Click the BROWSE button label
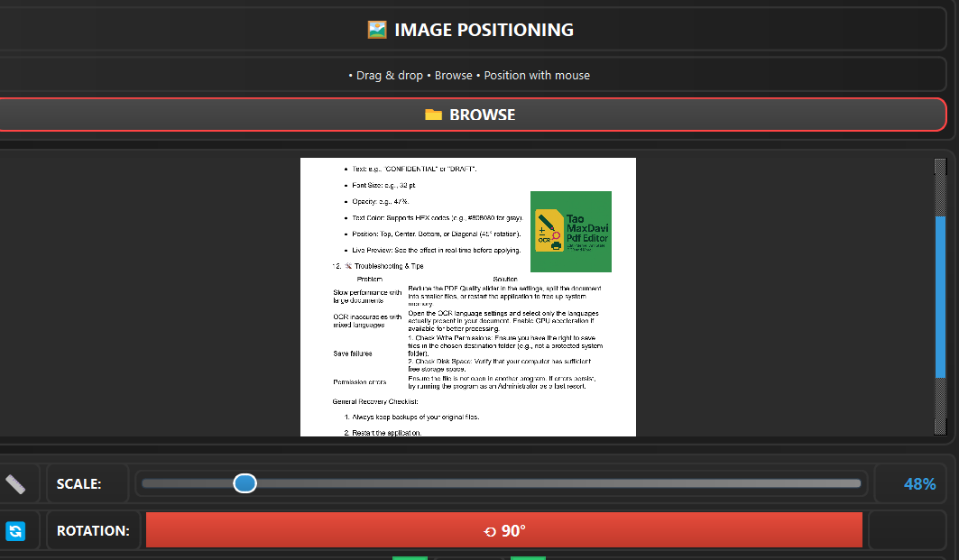The width and height of the screenshot is (959, 560). [483, 115]
